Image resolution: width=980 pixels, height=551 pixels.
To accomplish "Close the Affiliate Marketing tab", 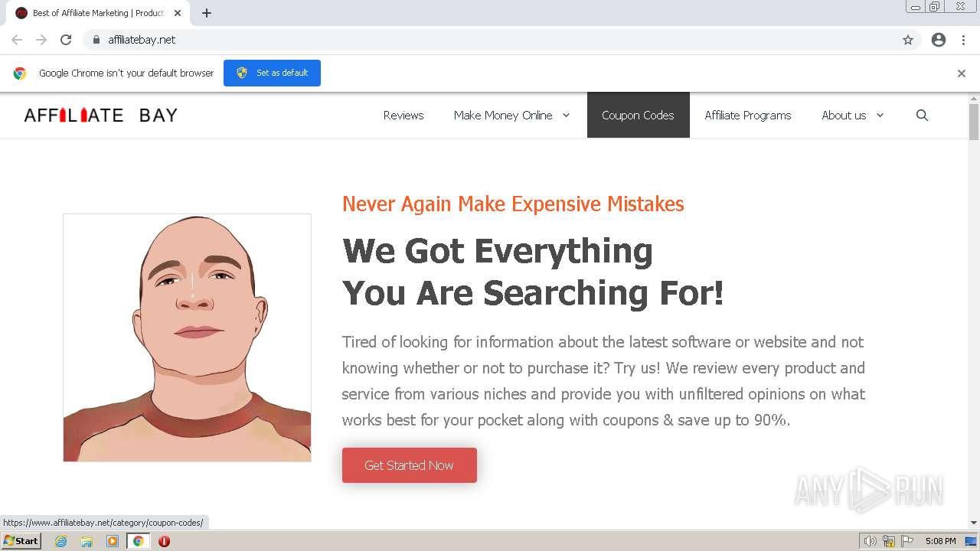I will 178,13.
